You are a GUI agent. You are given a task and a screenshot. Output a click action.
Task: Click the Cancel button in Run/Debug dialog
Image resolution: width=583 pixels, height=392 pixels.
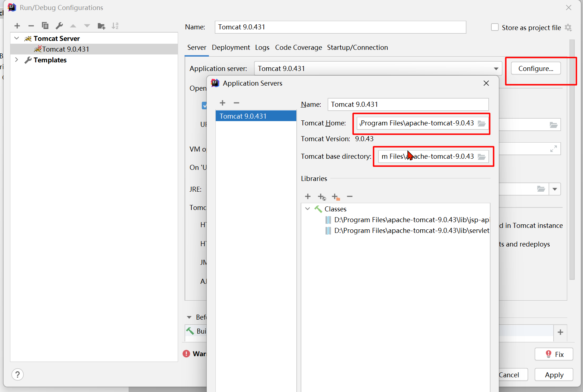tap(513, 375)
